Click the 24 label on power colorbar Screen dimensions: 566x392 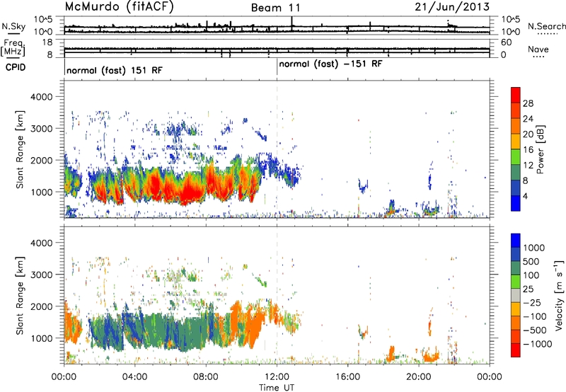[528, 119]
